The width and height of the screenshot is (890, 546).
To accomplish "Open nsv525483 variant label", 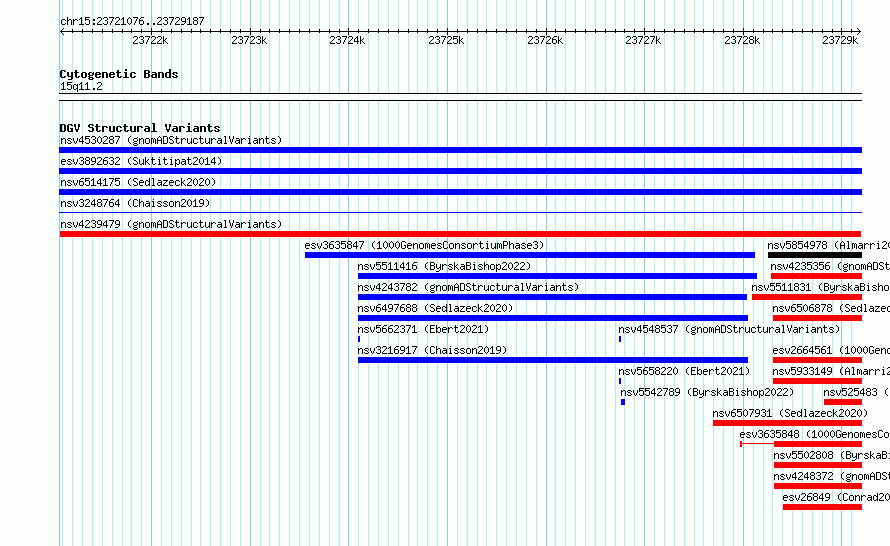I will [x=857, y=392].
